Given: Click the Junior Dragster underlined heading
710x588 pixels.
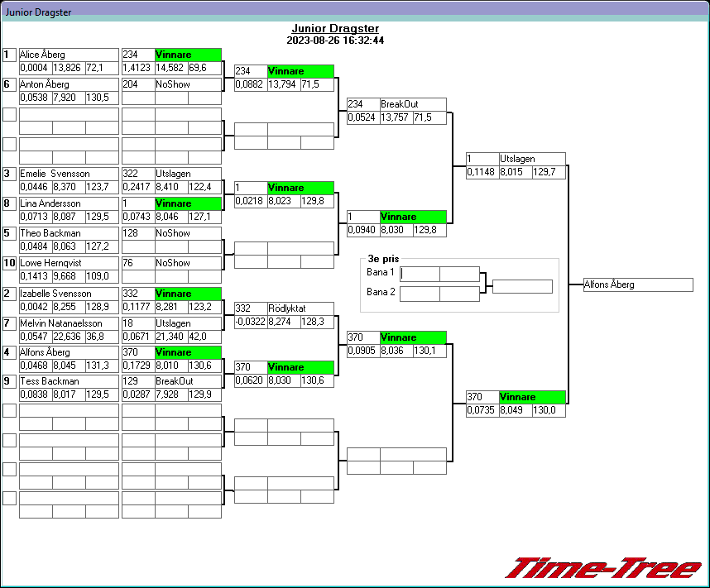Looking at the screenshot, I should pyautogui.click(x=335, y=28).
